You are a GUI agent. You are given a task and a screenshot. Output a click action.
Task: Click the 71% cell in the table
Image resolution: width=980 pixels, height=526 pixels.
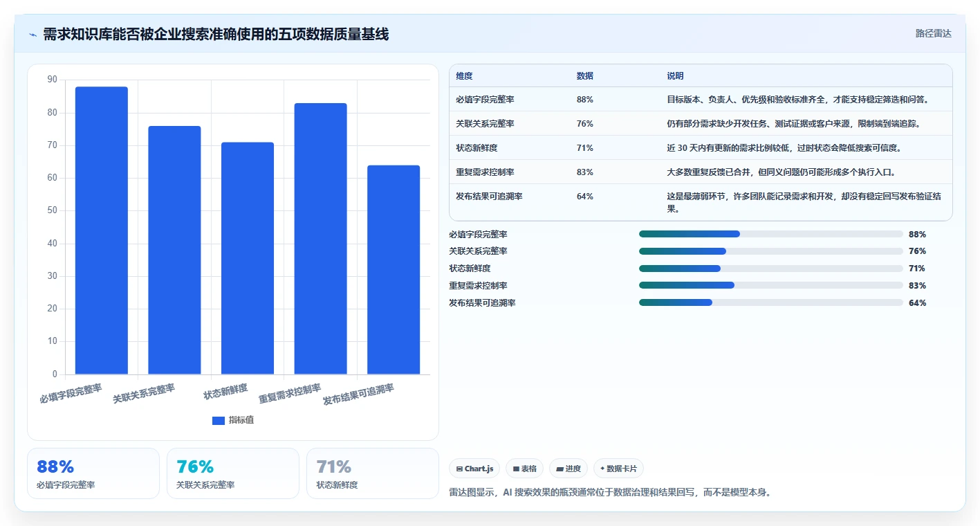point(584,147)
